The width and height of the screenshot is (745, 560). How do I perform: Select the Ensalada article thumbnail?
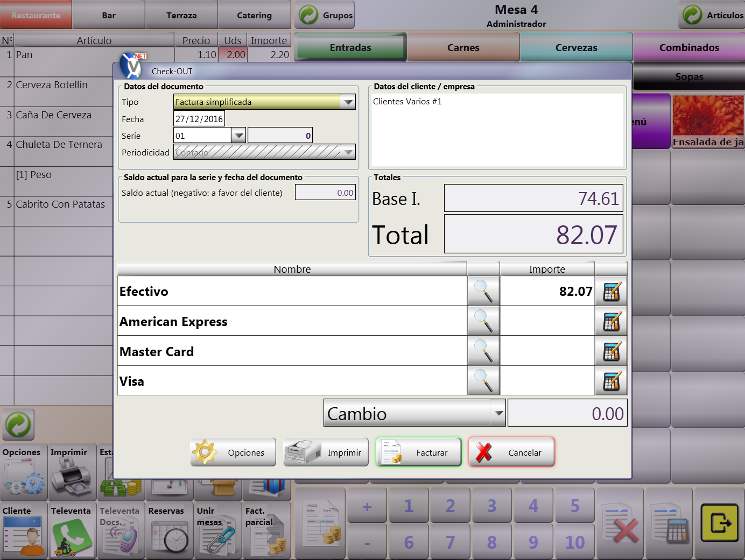click(707, 122)
